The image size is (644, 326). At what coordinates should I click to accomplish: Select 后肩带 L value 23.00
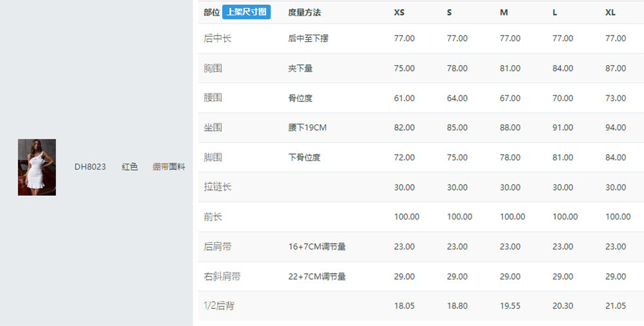point(563,247)
